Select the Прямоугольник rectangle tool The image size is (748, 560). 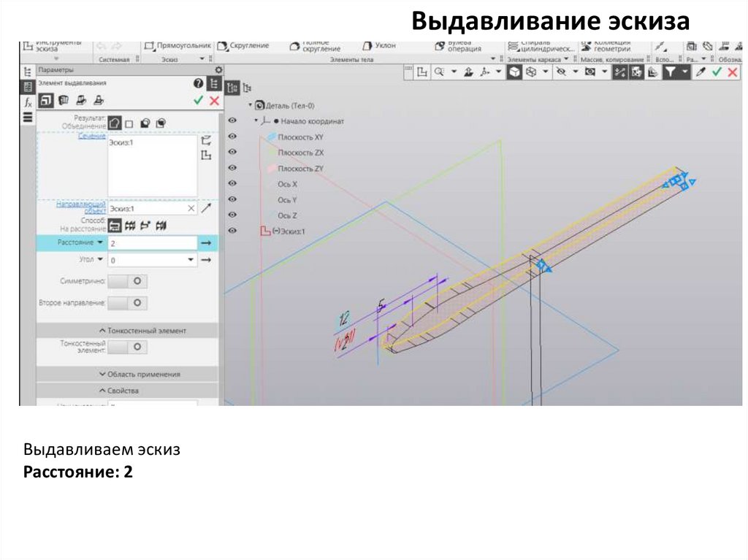click(x=178, y=46)
